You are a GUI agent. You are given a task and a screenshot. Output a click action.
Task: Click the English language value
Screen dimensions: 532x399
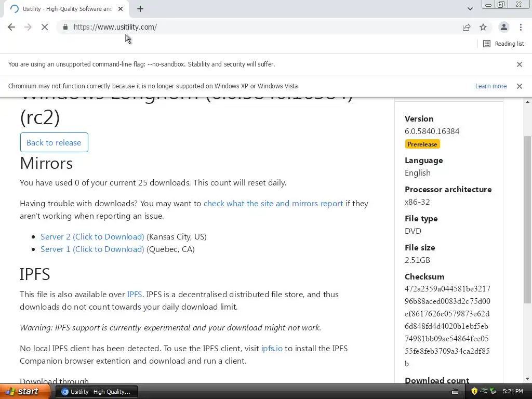(x=418, y=173)
